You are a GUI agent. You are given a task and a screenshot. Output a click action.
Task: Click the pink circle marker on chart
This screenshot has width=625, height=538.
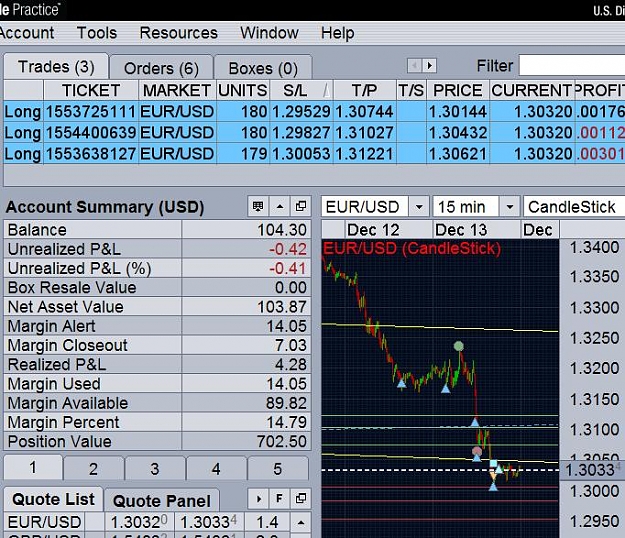pos(477,451)
